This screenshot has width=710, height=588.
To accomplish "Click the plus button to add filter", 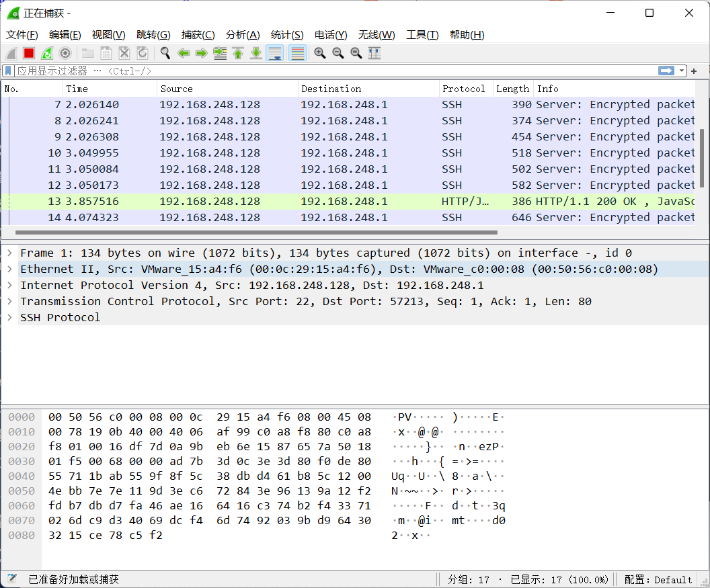I will click(695, 71).
